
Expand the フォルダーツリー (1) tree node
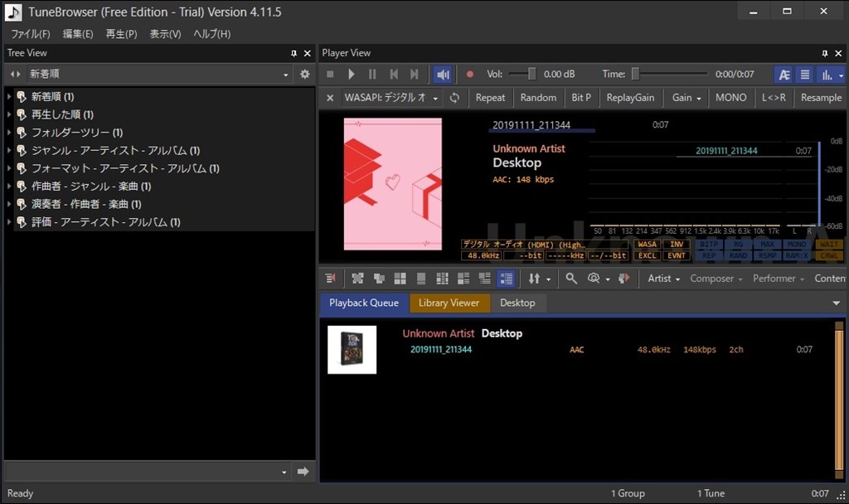coord(8,133)
